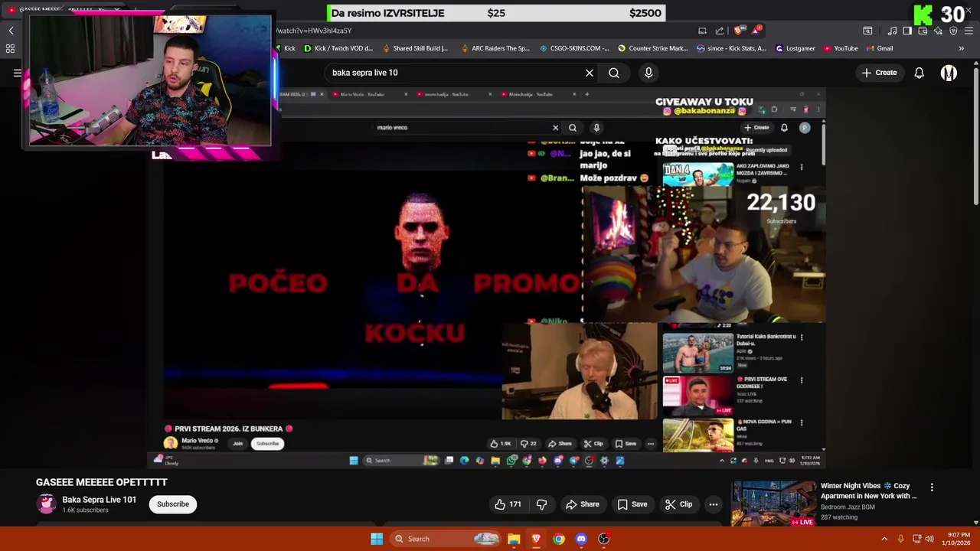Click the Share button under the video

pos(582,504)
